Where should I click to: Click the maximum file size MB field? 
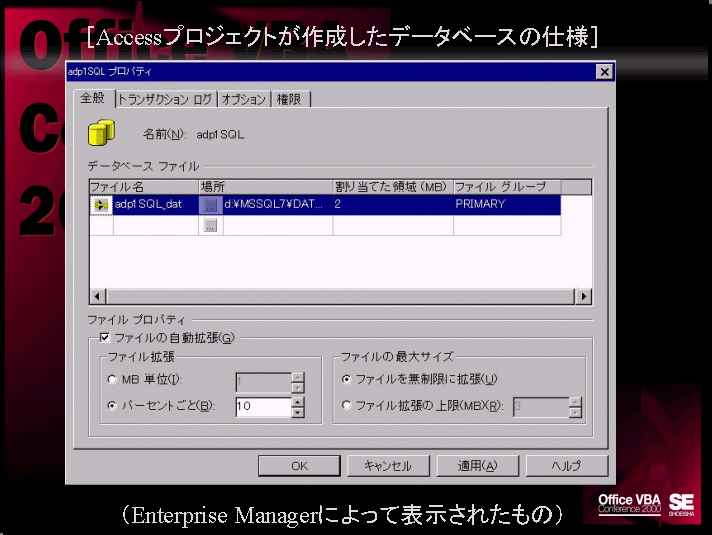click(x=541, y=406)
